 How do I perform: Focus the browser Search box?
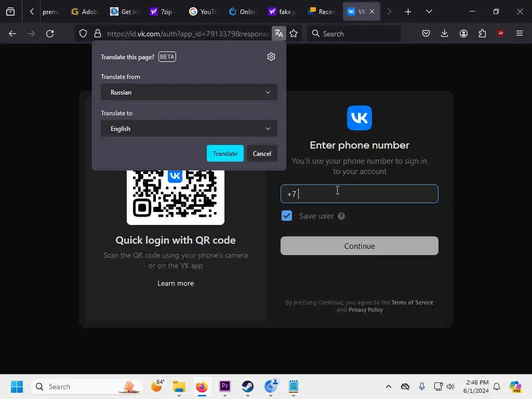(x=354, y=34)
